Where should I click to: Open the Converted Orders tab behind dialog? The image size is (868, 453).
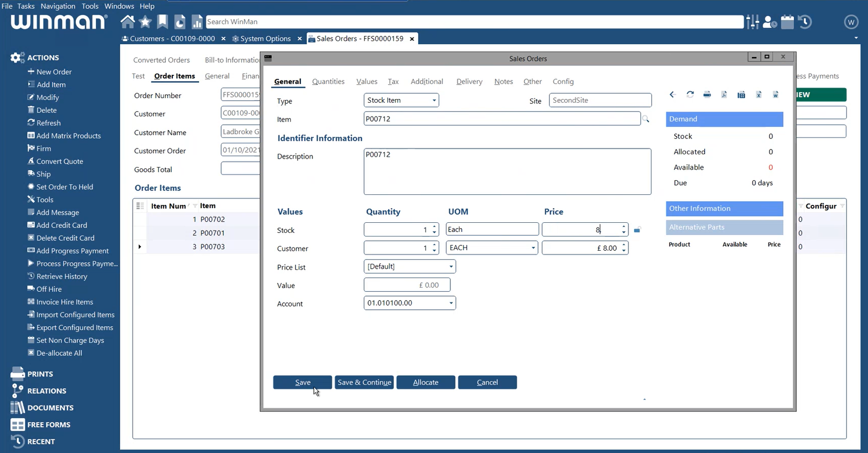click(161, 60)
